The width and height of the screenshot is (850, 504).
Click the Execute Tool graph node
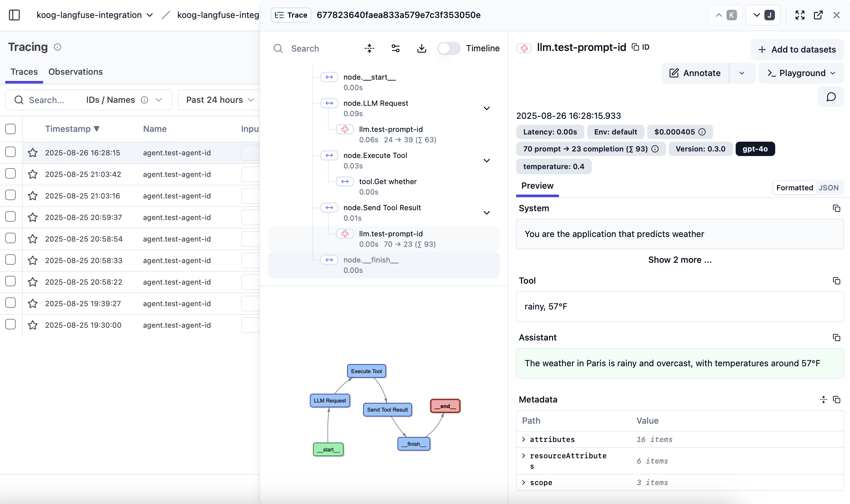pyautogui.click(x=367, y=371)
